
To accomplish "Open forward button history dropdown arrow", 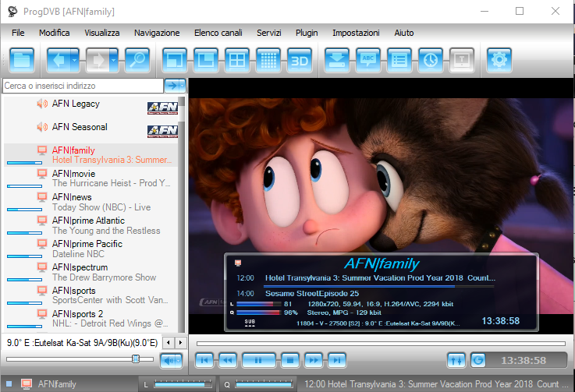I will 114,60.
